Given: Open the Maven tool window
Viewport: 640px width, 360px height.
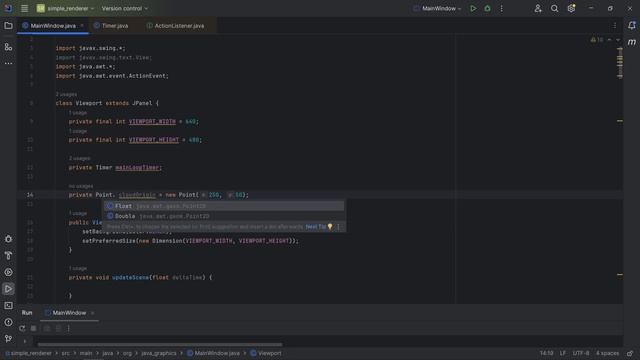Looking at the screenshot, I should coord(631,42).
